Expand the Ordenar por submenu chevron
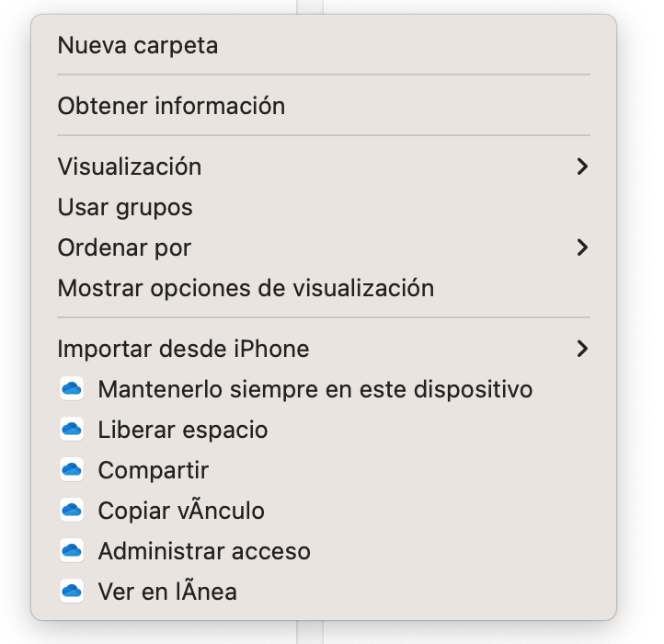Image resolution: width=664 pixels, height=644 pixels. [x=581, y=247]
